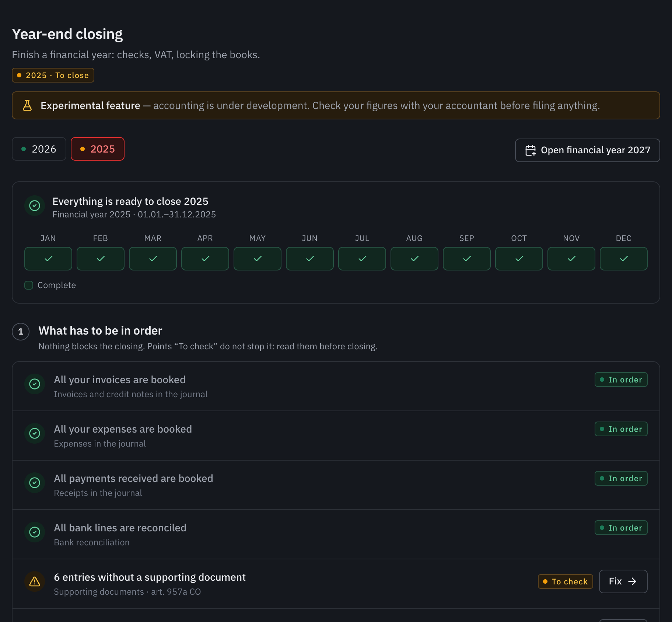Image resolution: width=672 pixels, height=622 pixels.
Task: Click the green check circle beside 'Everything is ready'
Action: [x=35, y=206]
